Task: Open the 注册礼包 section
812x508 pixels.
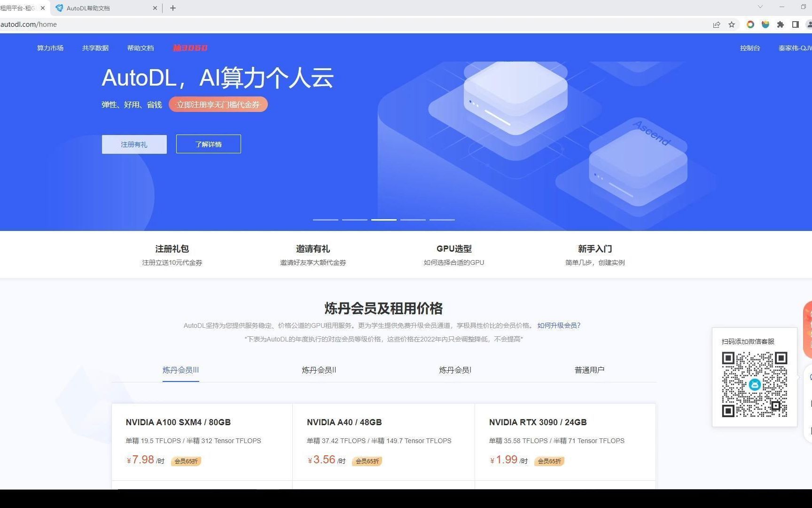Action: point(172,254)
